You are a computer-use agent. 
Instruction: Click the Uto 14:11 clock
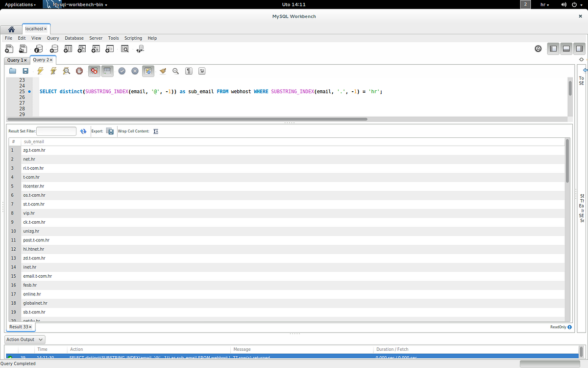tap(294, 4)
